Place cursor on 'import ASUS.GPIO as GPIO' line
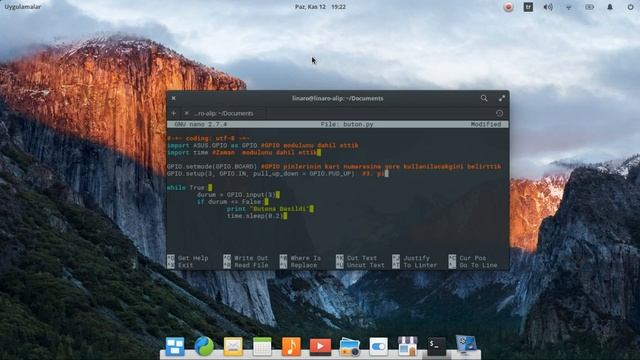 coord(262,145)
